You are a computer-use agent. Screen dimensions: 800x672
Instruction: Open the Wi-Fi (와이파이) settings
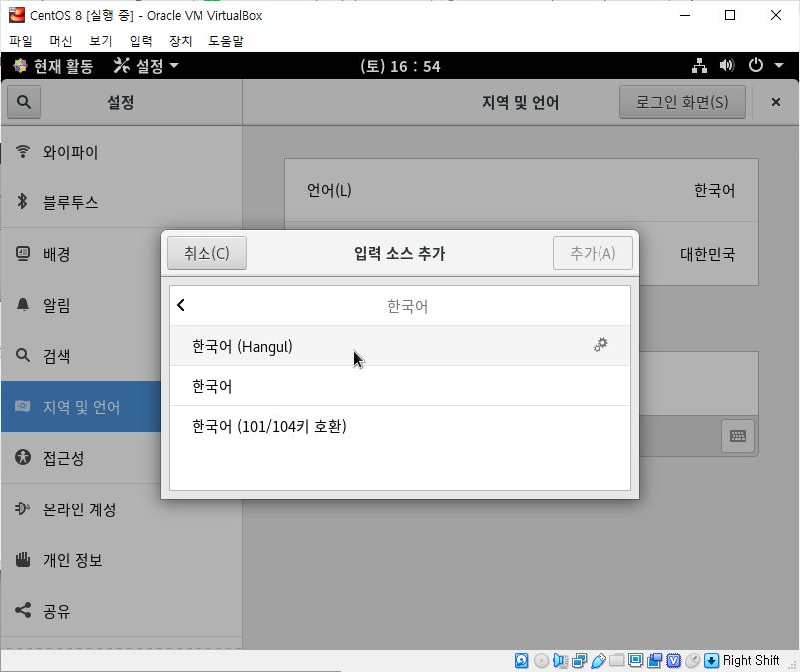click(122, 152)
